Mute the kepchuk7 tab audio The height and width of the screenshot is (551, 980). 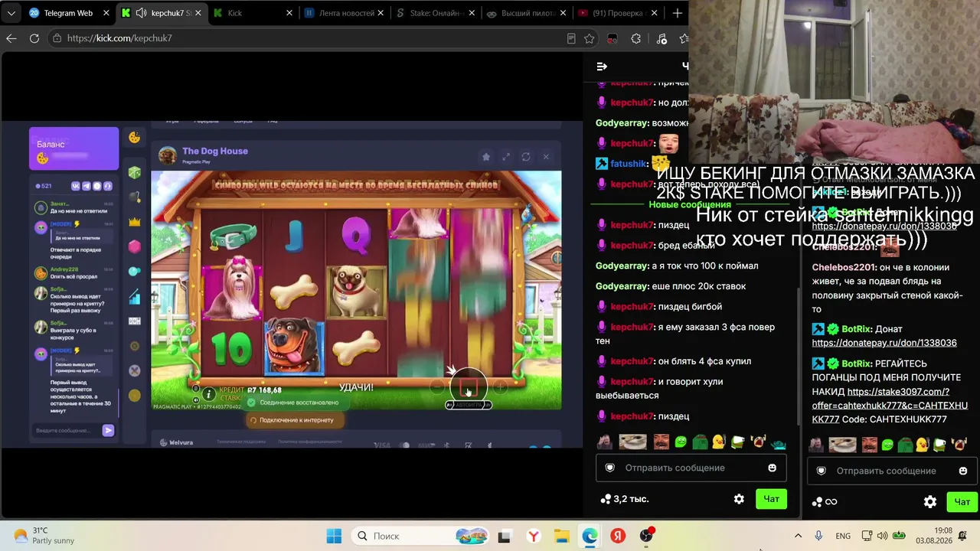[x=142, y=13]
